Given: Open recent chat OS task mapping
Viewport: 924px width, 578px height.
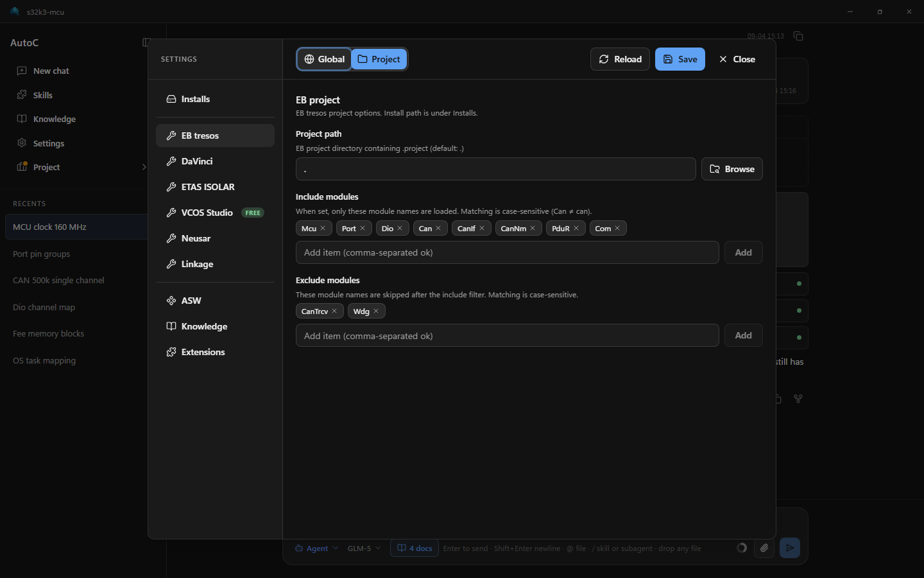Looking at the screenshot, I should click(x=76, y=360).
